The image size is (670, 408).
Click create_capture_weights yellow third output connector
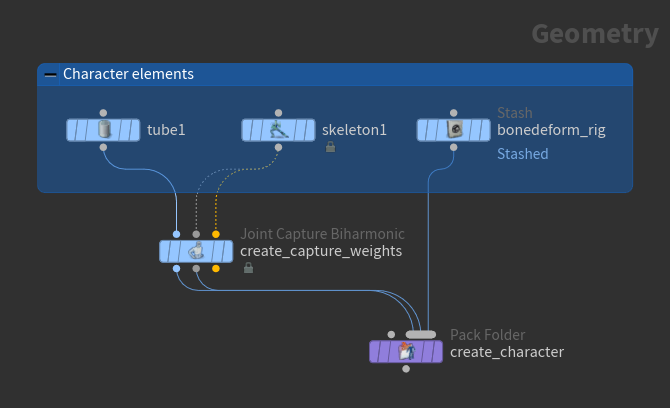[x=216, y=268]
